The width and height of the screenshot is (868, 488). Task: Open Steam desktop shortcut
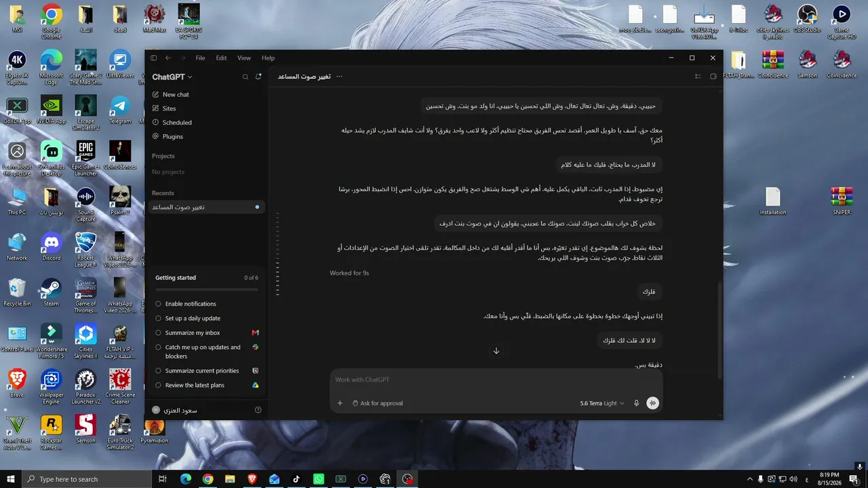pos(52,292)
